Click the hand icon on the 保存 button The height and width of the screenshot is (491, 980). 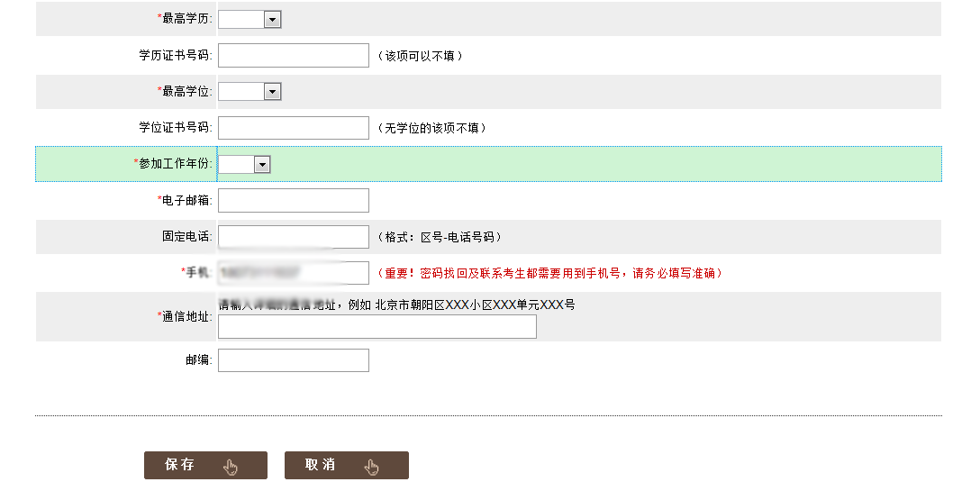coord(231,467)
